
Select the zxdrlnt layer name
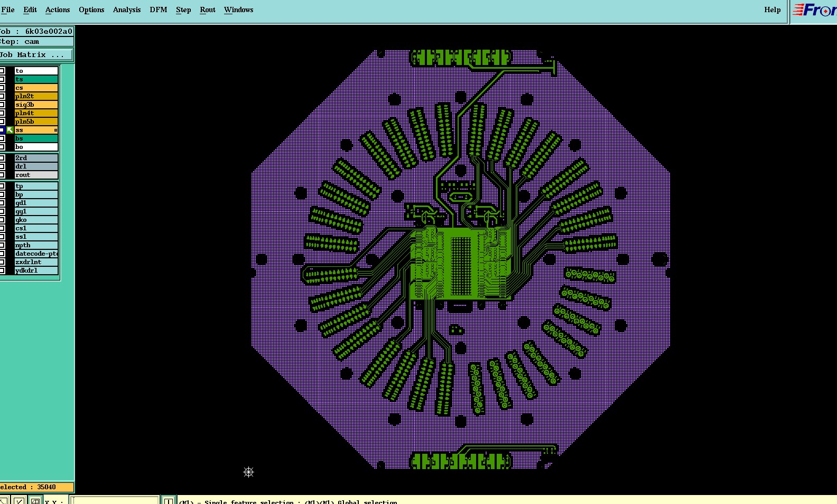click(36, 262)
